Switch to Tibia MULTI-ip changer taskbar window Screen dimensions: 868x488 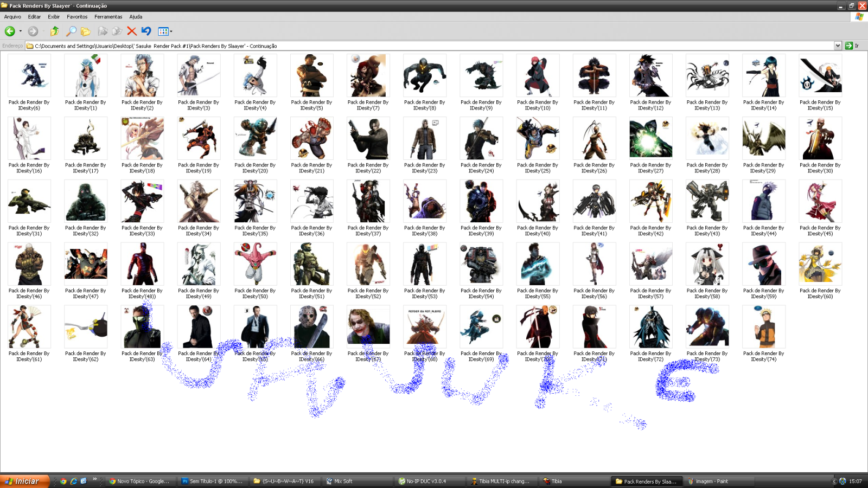pyautogui.click(x=502, y=481)
